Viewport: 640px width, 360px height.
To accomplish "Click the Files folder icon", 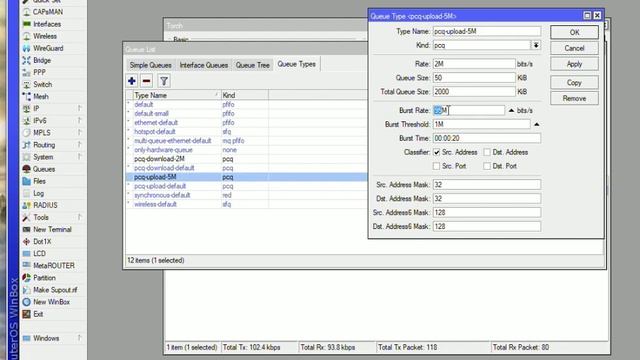I will click(27, 181).
